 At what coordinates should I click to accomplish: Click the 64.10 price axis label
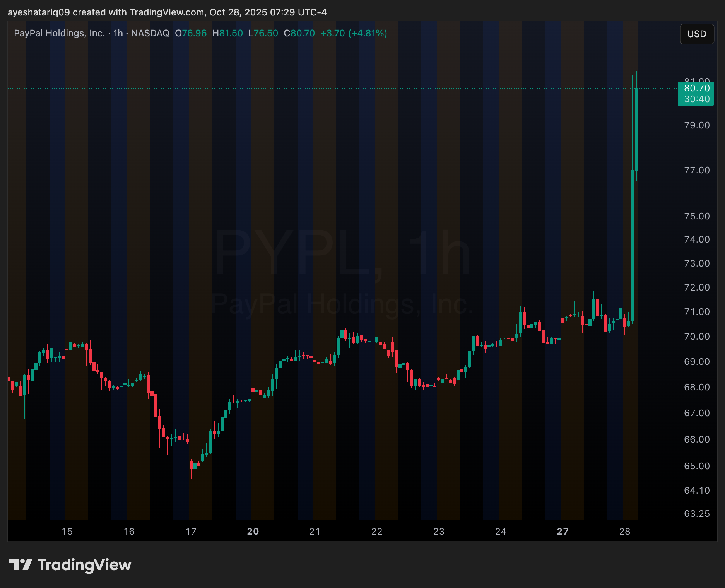(697, 491)
